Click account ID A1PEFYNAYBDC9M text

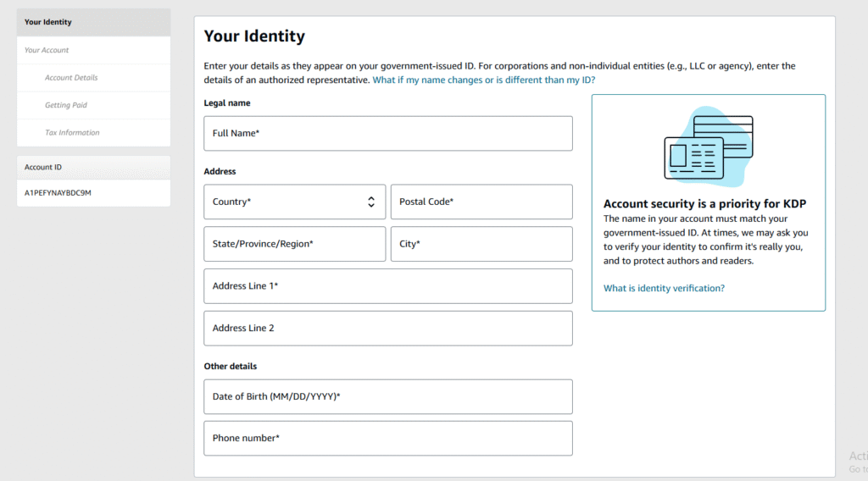[58, 193]
